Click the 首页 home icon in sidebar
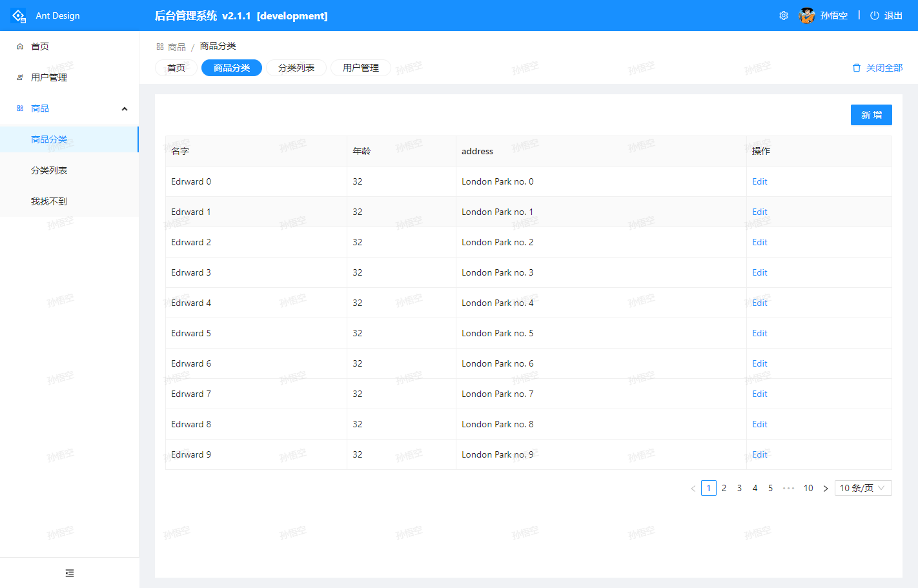The width and height of the screenshot is (918, 588). (x=20, y=46)
